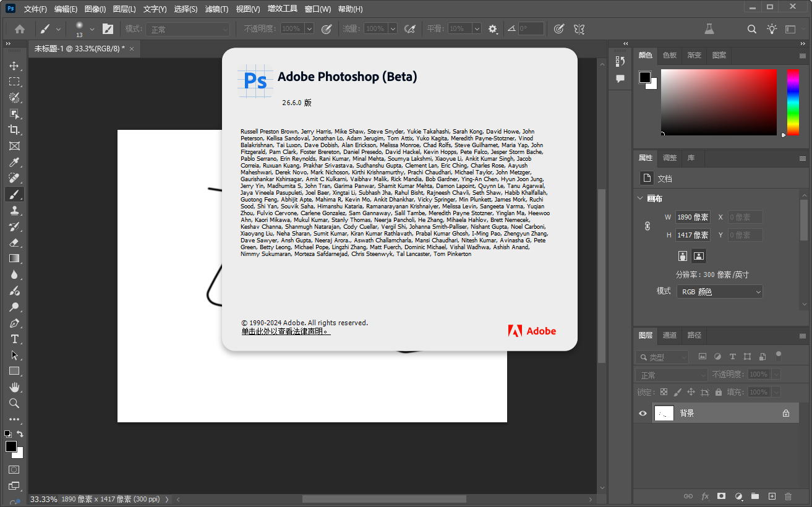Viewport: 812px width, 507px height.
Task: Close the 未标题-1 document tab
Action: tap(132, 48)
